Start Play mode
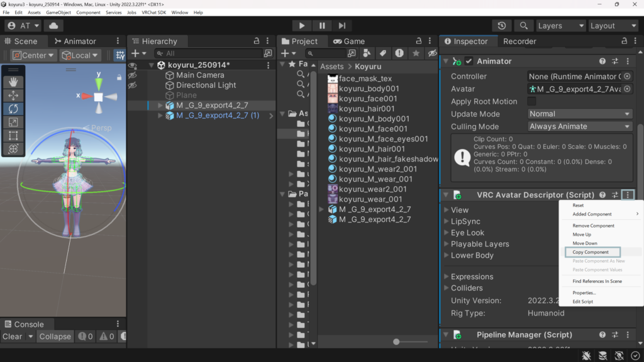The image size is (644, 362). [x=302, y=25]
